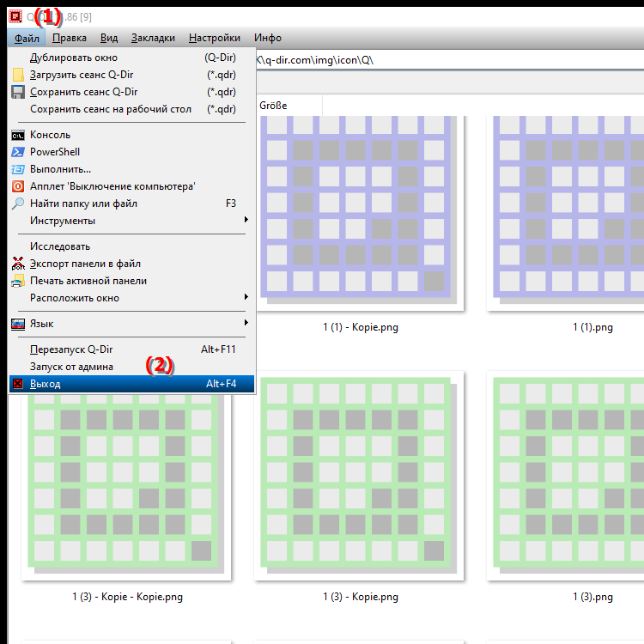Select Сохранить сеанс на рабочий стол
The width and height of the screenshot is (644, 644).
click(x=131, y=109)
